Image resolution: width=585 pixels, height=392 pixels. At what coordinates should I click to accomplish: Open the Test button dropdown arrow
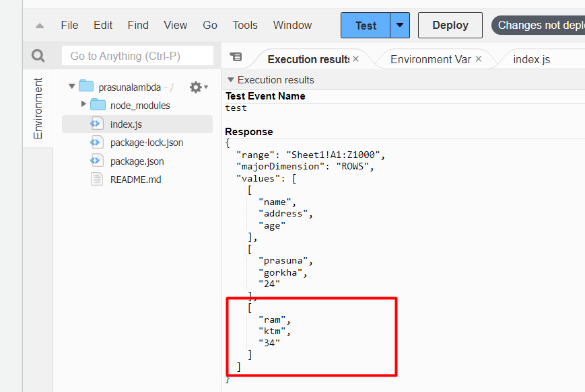click(x=399, y=25)
